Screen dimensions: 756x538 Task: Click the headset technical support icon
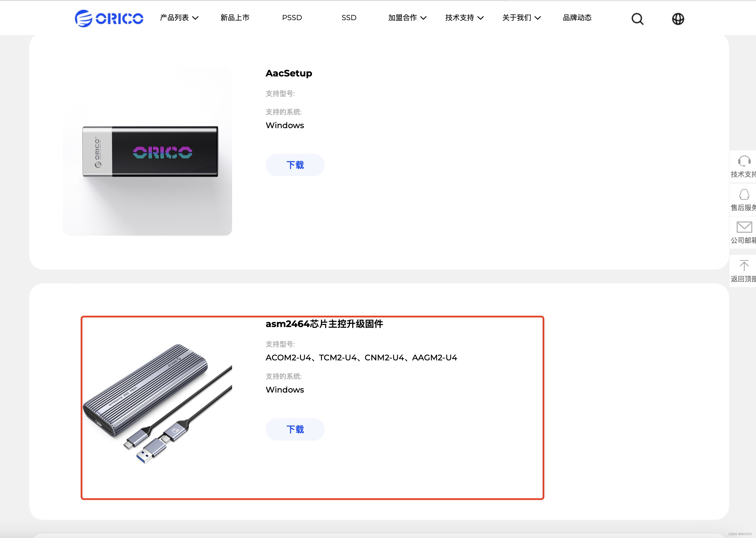pos(744,161)
